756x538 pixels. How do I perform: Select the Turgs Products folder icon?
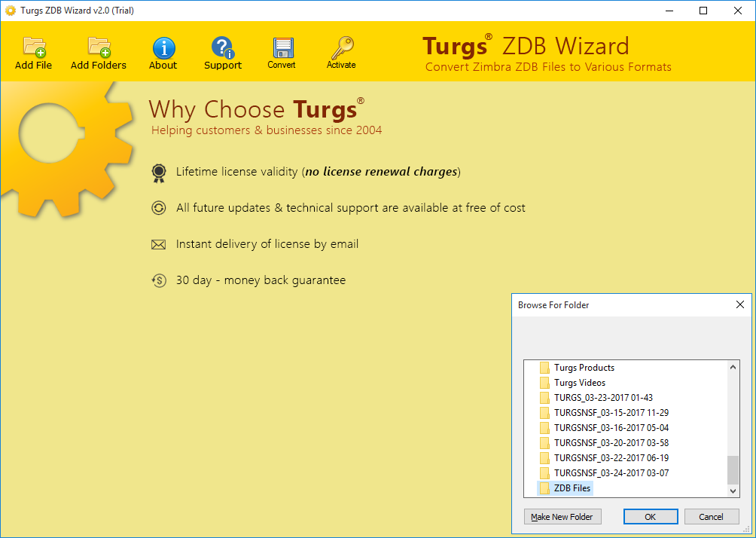coord(545,368)
